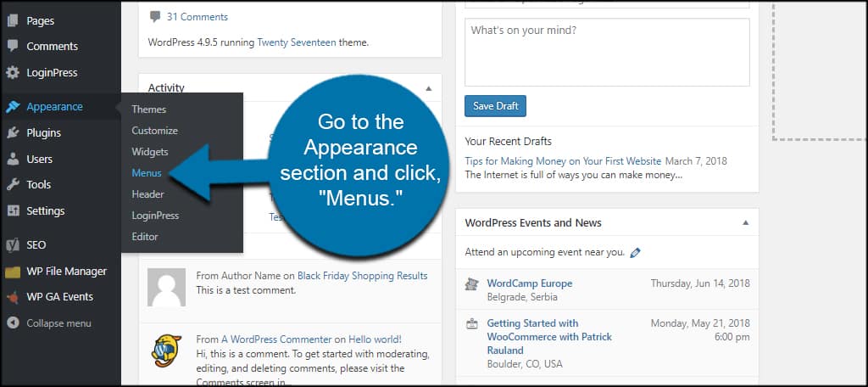Open the Hello world! post link
Image resolution: width=868 pixels, height=387 pixels.
376,339
